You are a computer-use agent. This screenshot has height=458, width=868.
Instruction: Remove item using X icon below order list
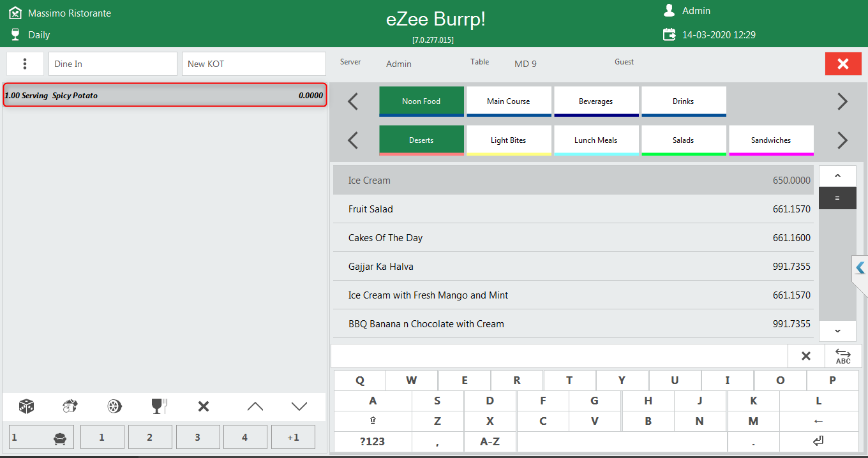click(x=204, y=406)
